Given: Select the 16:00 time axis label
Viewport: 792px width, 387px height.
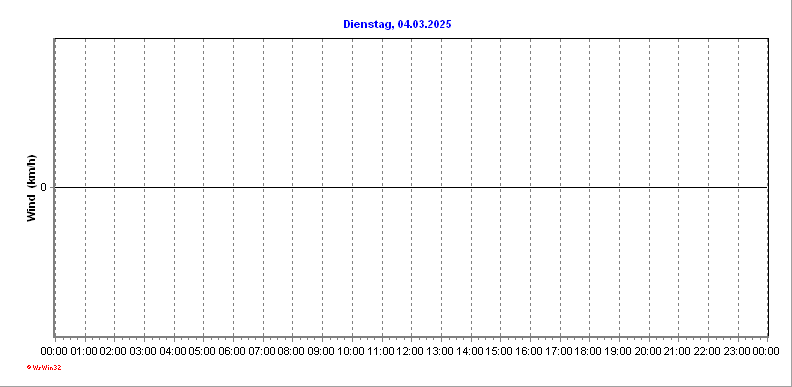Looking at the screenshot, I should point(529,351).
